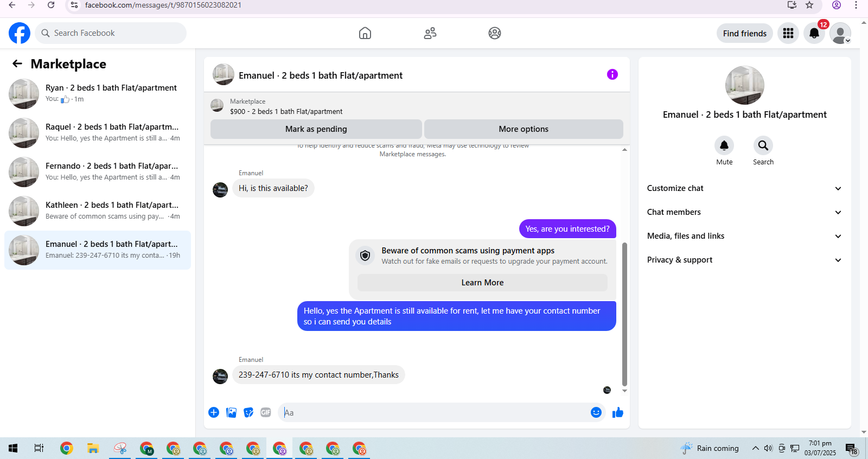Open the clock showing 7:01 pm

pyautogui.click(x=820, y=448)
